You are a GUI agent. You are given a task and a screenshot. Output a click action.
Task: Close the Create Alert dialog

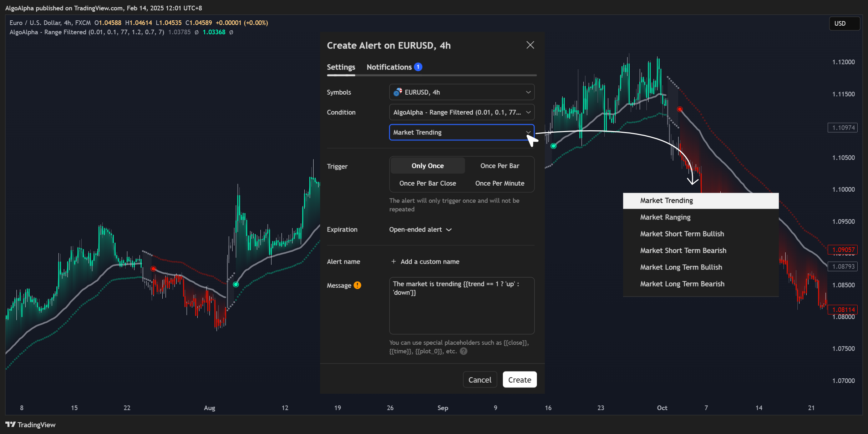pyautogui.click(x=530, y=45)
